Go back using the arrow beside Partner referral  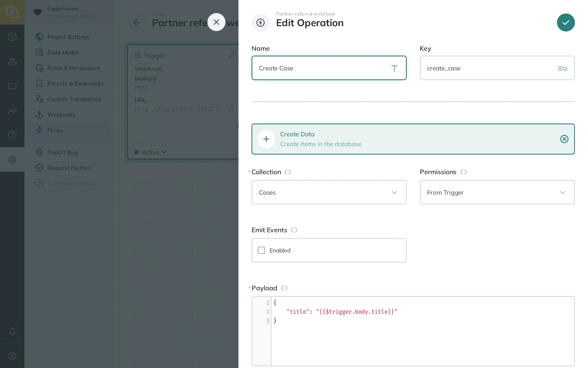[136, 23]
